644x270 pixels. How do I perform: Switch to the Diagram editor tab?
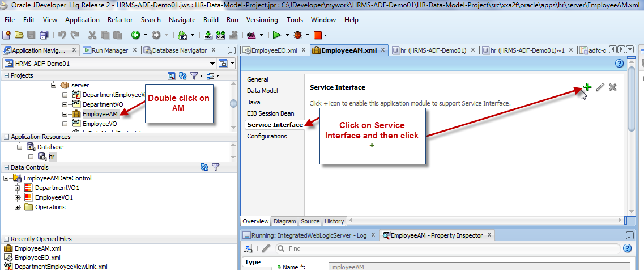(x=285, y=221)
